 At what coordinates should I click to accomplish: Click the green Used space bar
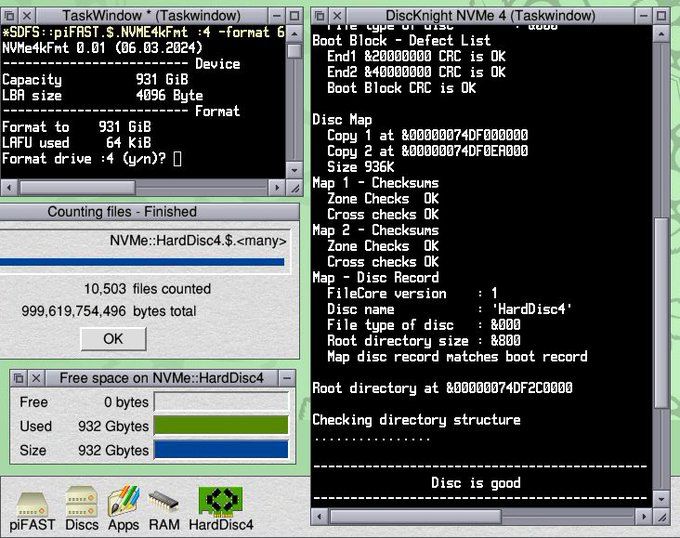221,425
